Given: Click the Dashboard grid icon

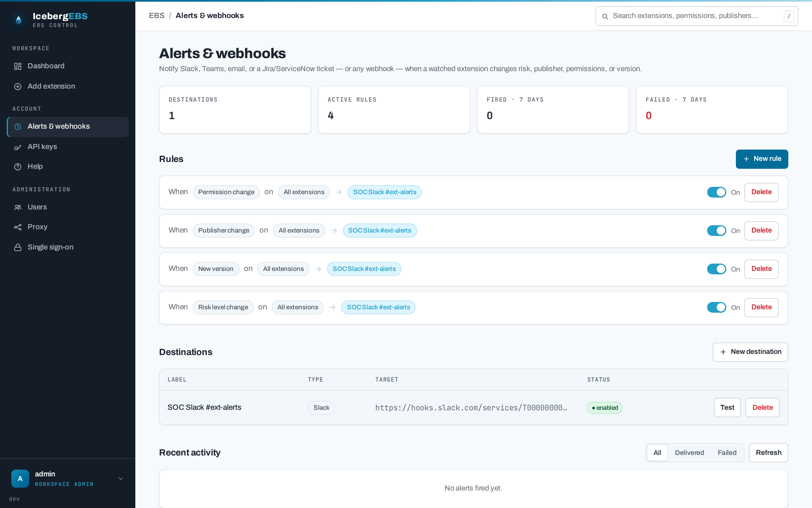Looking at the screenshot, I should pyautogui.click(x=18, y=66).
